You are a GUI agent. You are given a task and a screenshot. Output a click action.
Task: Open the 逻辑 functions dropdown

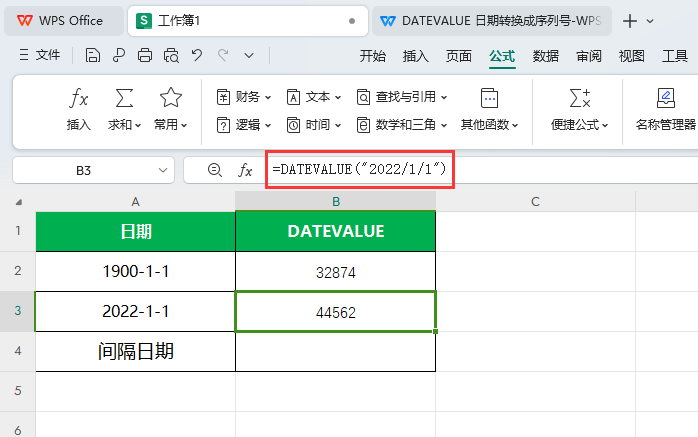(x=243, y=125)
